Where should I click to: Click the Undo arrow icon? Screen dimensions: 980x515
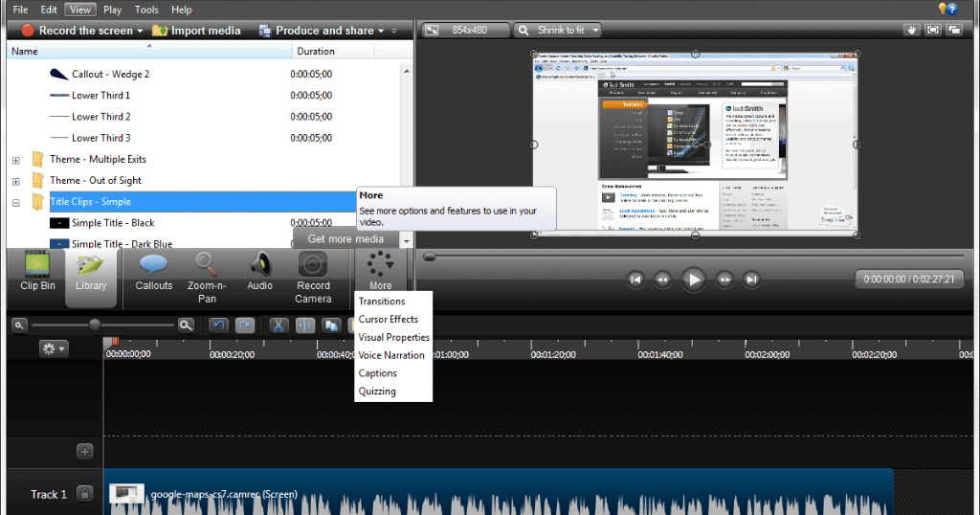218,325
